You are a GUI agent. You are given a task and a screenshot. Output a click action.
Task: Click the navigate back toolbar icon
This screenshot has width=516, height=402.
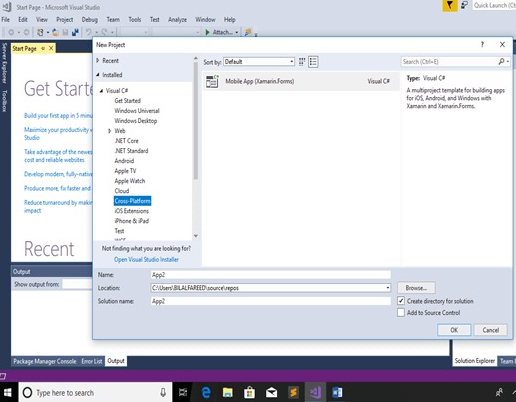(11, 32)
